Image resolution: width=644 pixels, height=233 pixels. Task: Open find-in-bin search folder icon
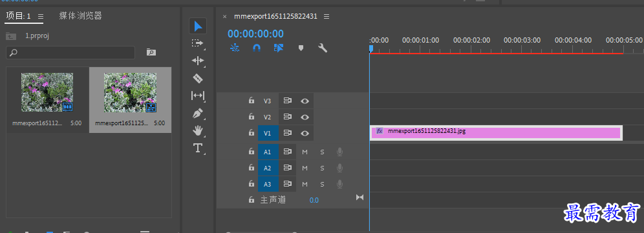(x=151, y=52)
